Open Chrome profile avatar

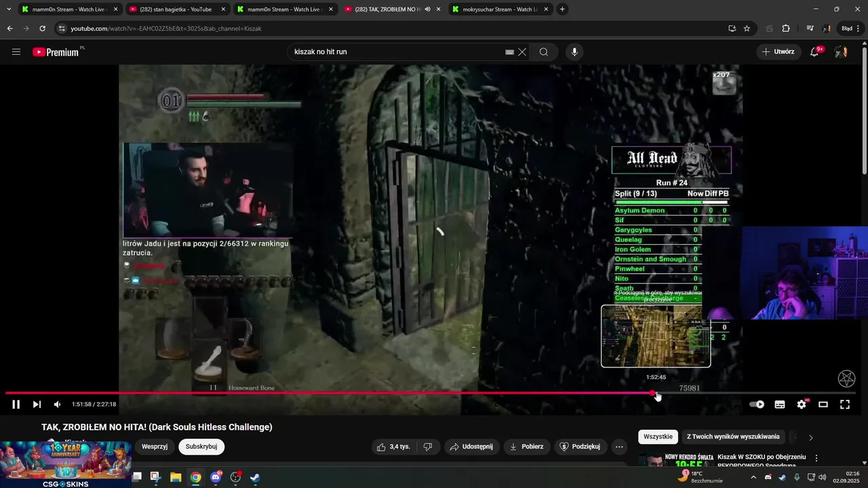[827, 28]
